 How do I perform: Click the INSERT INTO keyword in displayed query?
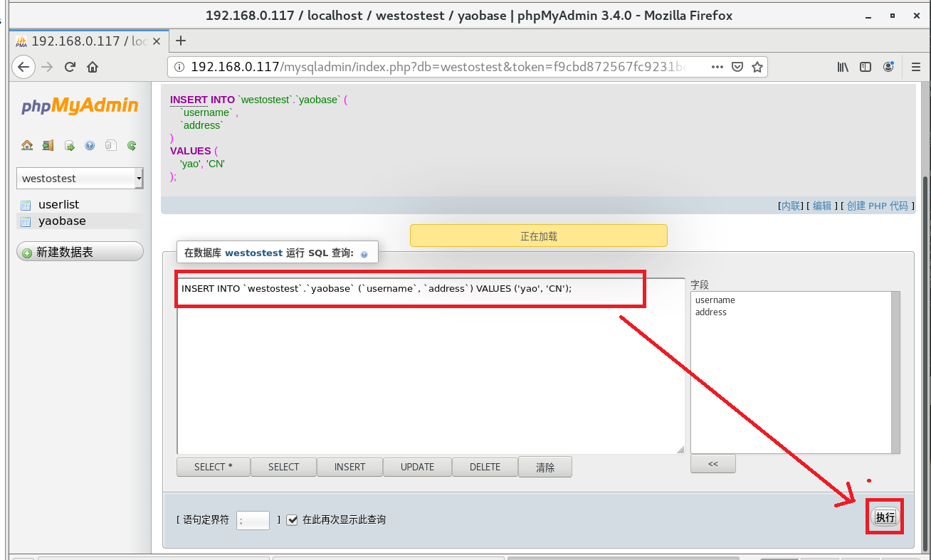pyautogui.click(x=202, y=100)
